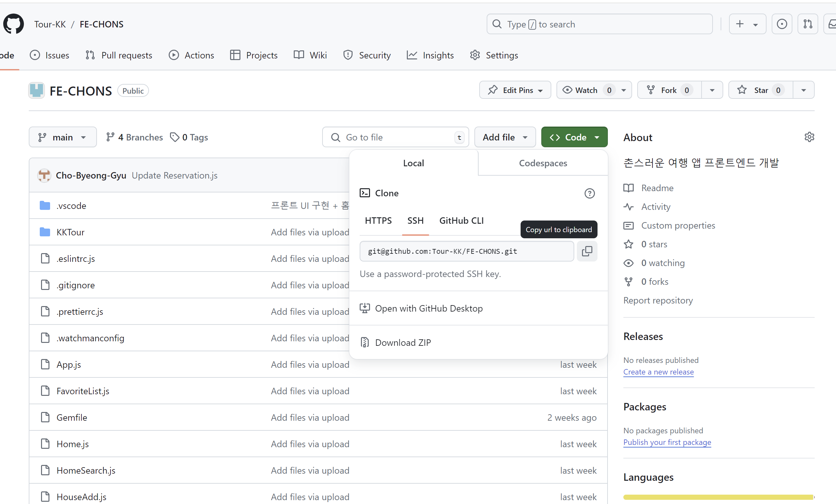Image resolution: width=836 pixels, height=504 pixels.
Task: Open the repository Settings tab
Action: click(494, 55)
